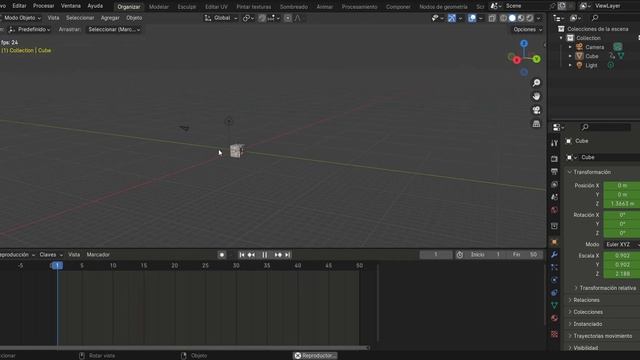Click the Posición X value field
Screen dimensions: 640x360
point(622,185)
